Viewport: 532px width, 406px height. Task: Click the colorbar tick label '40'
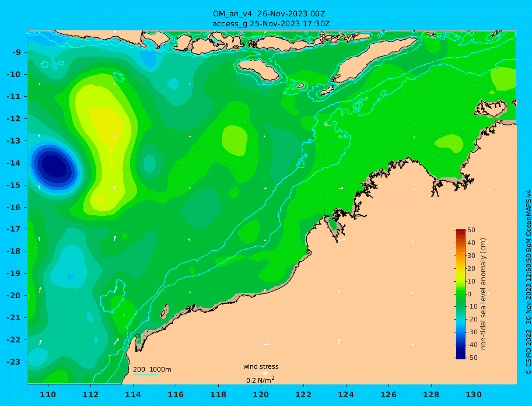471,243
